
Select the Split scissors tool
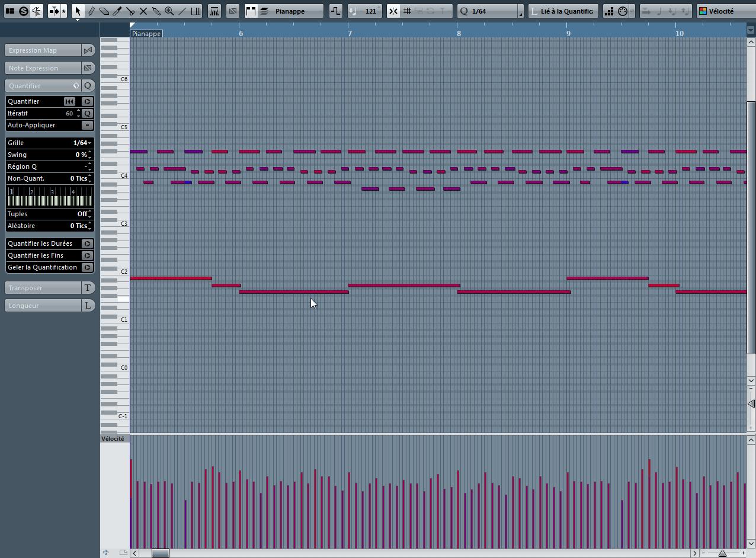[x=130, y=11]
